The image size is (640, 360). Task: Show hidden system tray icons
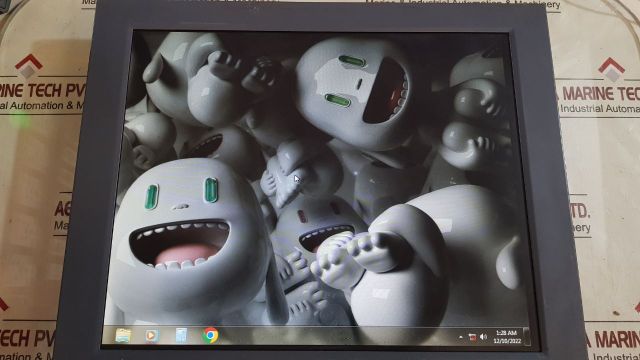tap(460, 337)
